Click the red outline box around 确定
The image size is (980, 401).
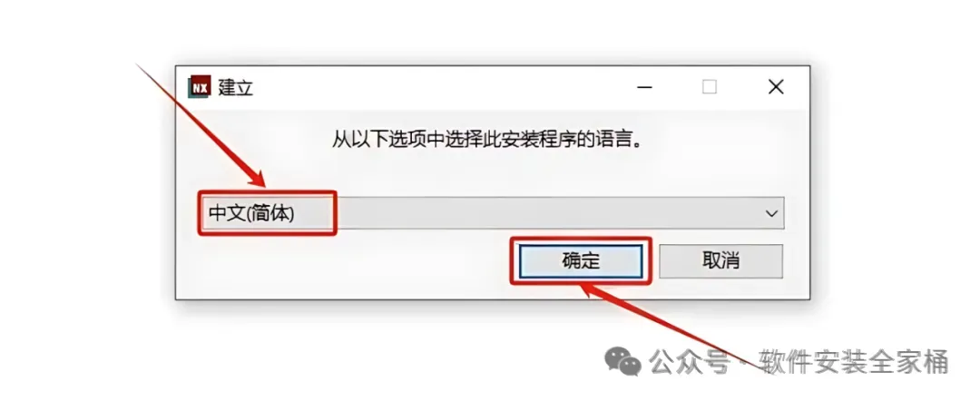581,260
